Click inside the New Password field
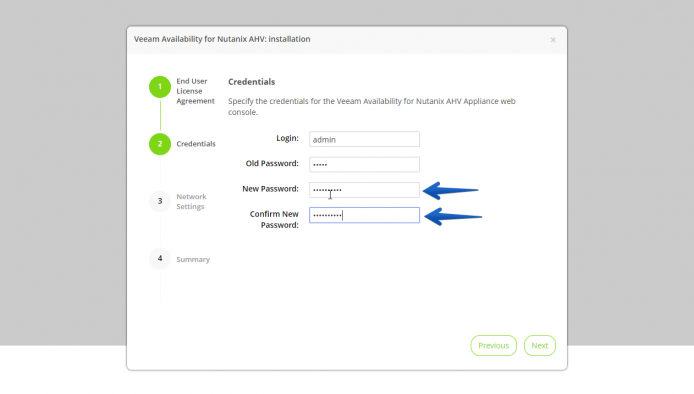 364,190
